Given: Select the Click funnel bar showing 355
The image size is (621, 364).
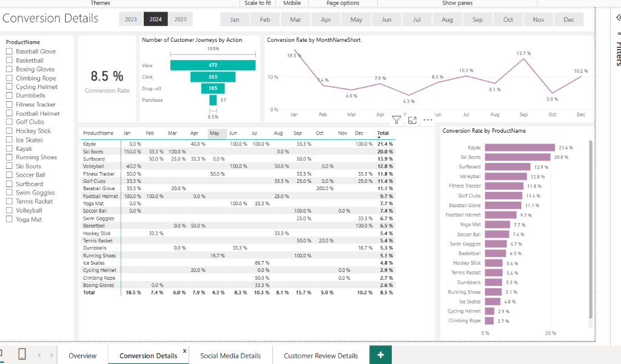Looking at the screenshot, I should tap(213, 77).
